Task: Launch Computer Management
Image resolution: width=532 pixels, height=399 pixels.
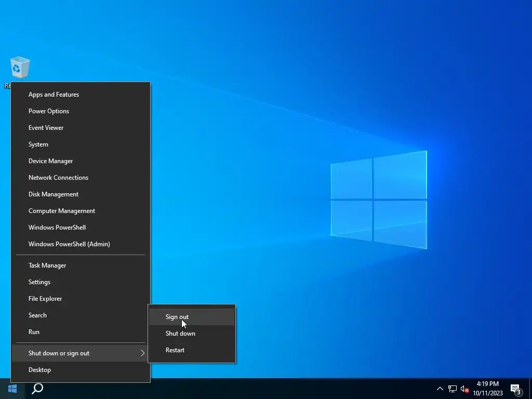Action: coord(81,211)
